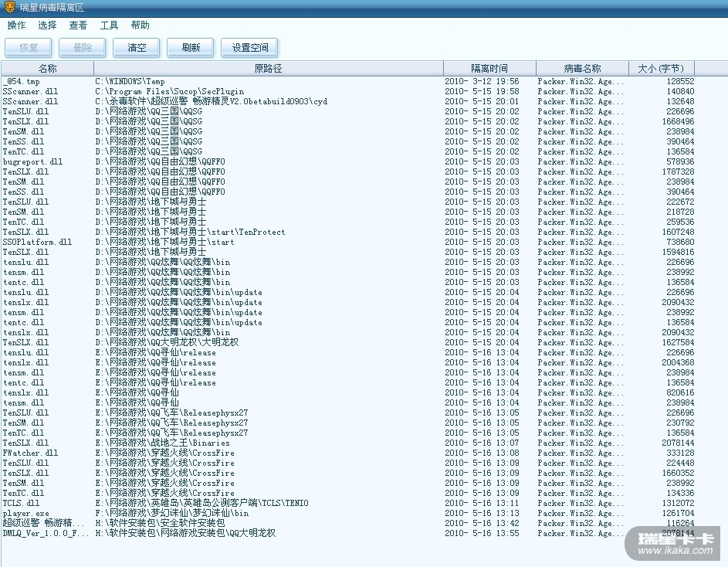Click quarantine time 2010-5-15 20:01

482,101
